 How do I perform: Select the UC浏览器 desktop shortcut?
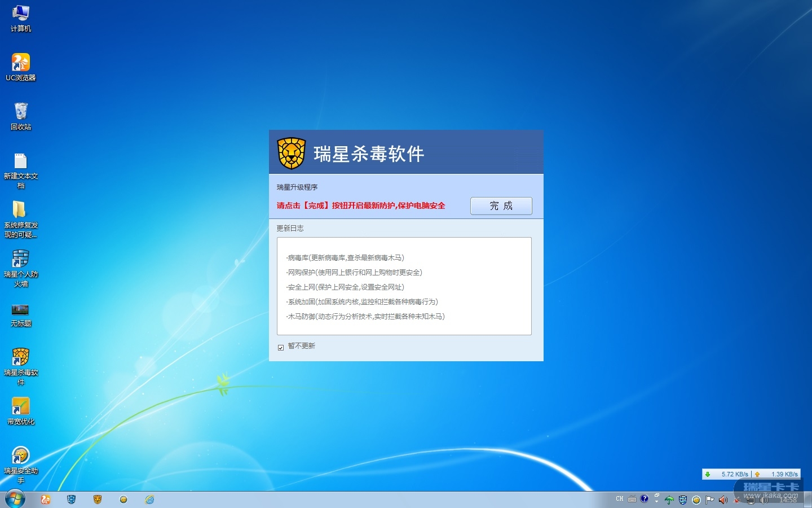pos(21,67)
